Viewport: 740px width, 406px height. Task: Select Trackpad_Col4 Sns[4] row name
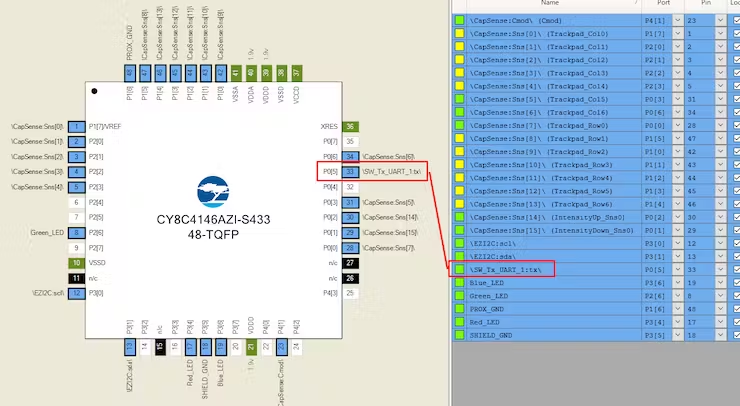[538, 86]
